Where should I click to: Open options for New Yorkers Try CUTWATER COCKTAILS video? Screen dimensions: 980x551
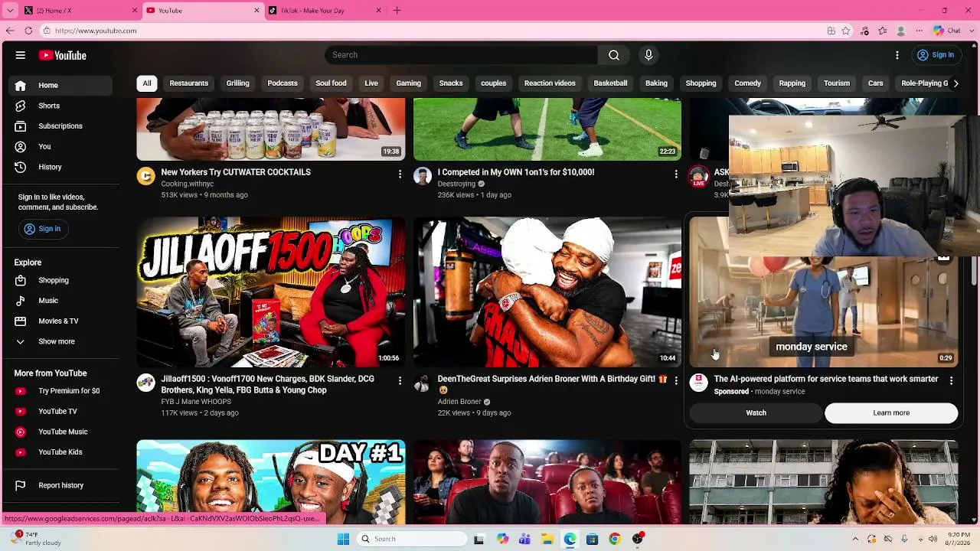point(400,174)
